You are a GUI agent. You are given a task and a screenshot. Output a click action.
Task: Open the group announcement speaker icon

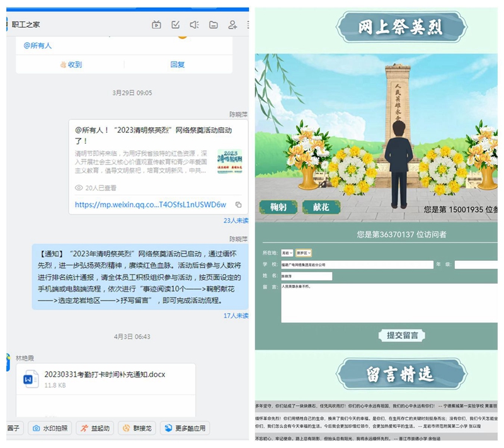(193, 25)
